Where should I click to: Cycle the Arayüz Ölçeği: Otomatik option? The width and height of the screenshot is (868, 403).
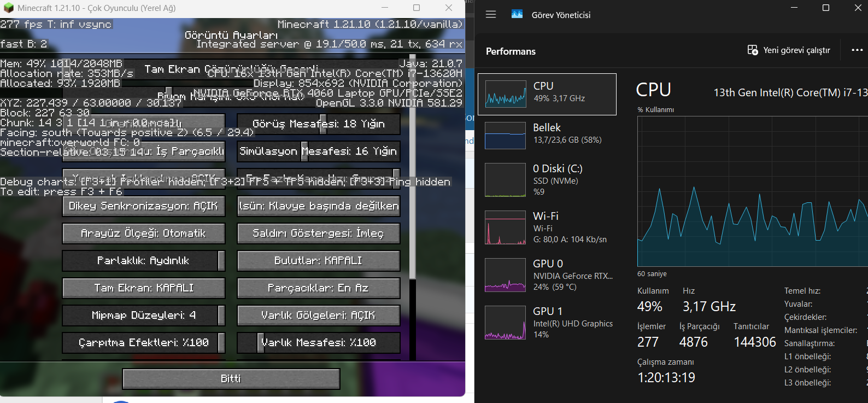coord(144,233)
